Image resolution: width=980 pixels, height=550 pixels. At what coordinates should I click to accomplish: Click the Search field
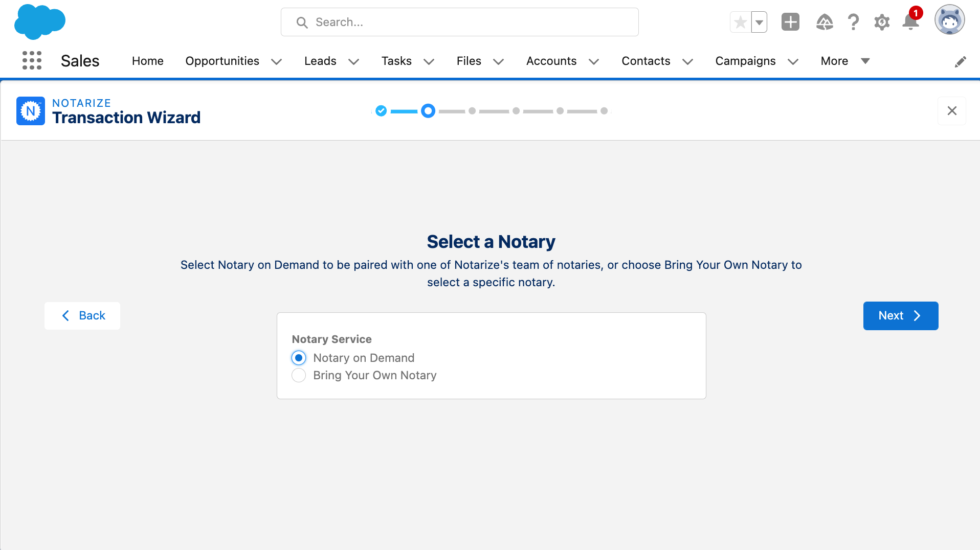click(459, 22)
